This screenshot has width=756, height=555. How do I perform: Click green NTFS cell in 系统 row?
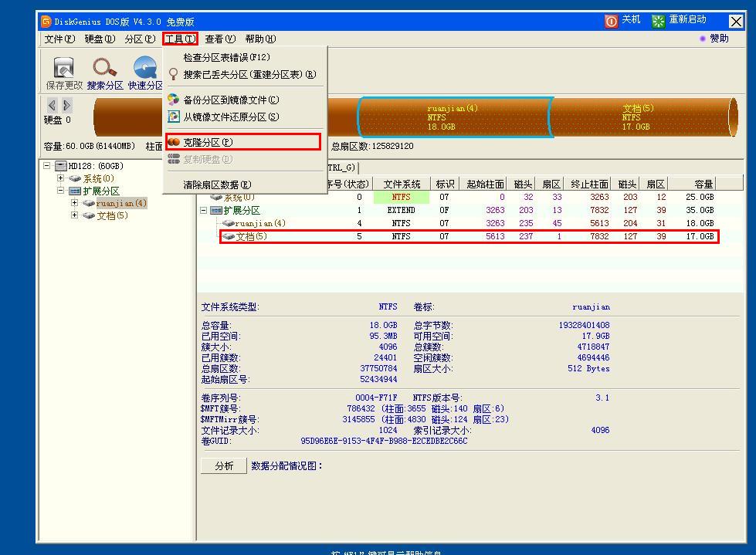coord(401,197)
